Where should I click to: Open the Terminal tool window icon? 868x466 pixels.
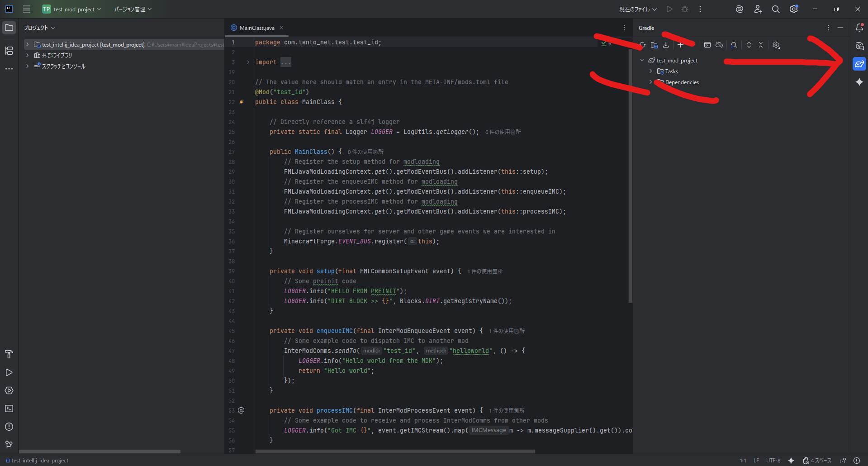pyautogui.click(x=9, y=409)
